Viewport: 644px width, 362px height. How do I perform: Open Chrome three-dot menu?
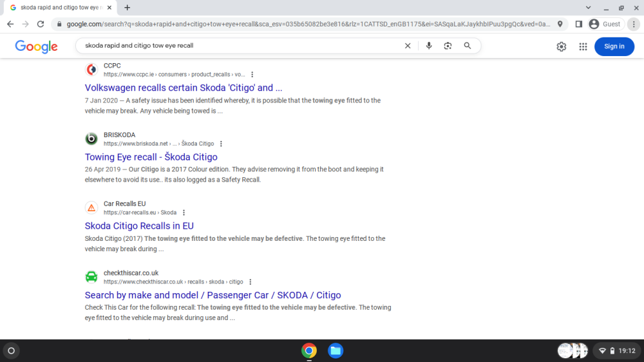(x=634, y=24)
